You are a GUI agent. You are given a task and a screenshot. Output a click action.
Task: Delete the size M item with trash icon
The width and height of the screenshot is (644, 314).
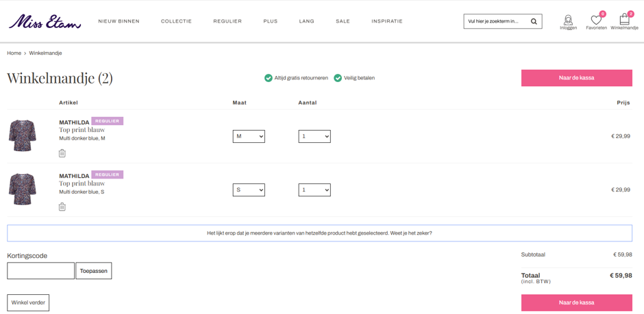[x=62, y=153]
